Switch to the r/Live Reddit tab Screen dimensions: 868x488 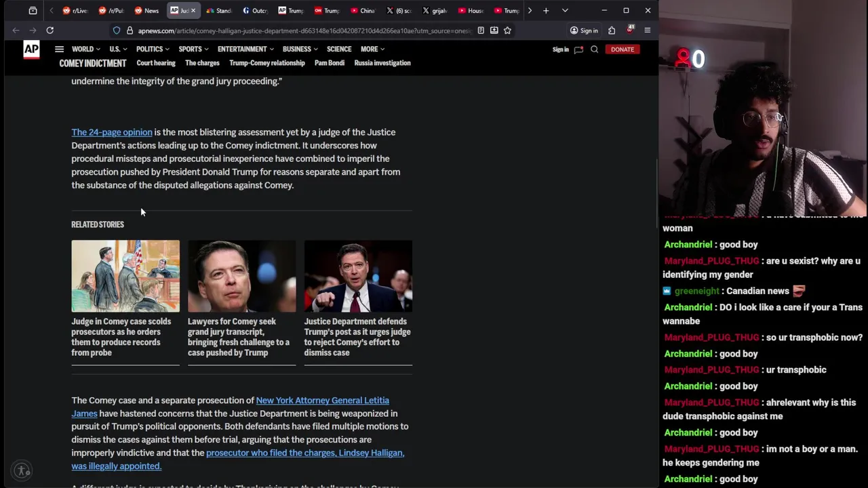(75, 11)
